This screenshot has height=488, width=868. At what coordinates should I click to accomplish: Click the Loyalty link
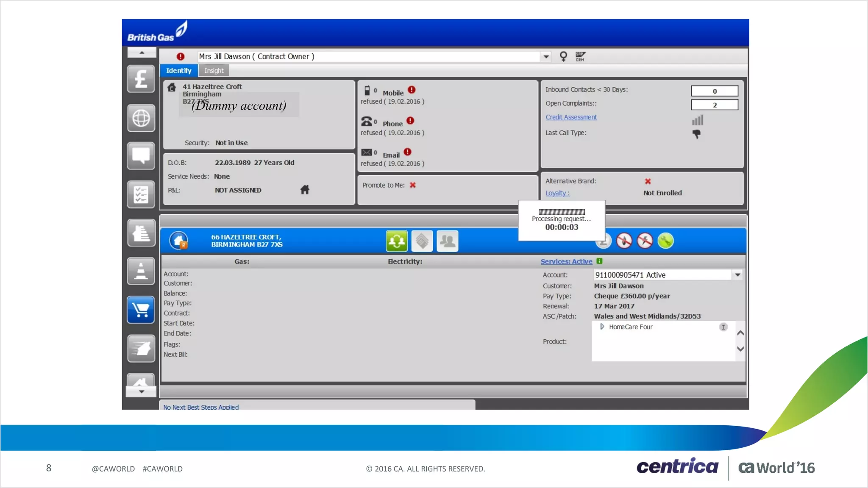pos(557,193)
